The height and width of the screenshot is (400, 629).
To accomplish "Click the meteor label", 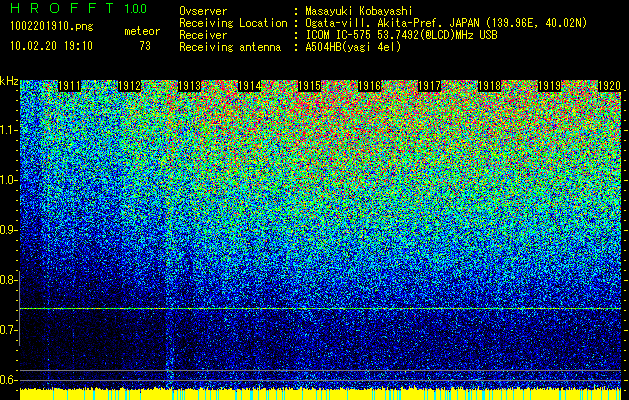I will [142, 31].
